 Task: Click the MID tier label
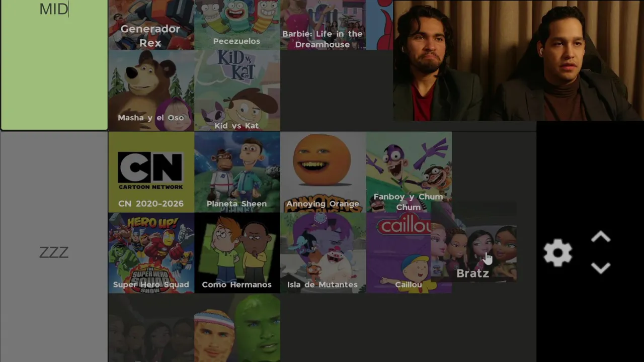(54, 65)
